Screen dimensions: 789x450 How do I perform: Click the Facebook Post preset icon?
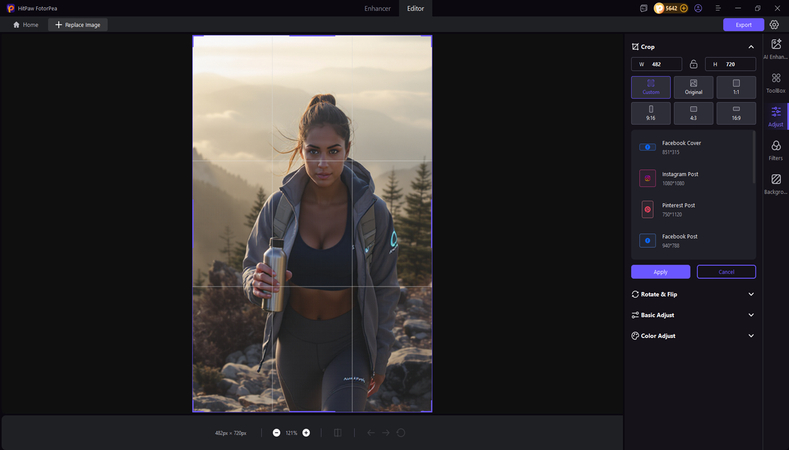647,241
